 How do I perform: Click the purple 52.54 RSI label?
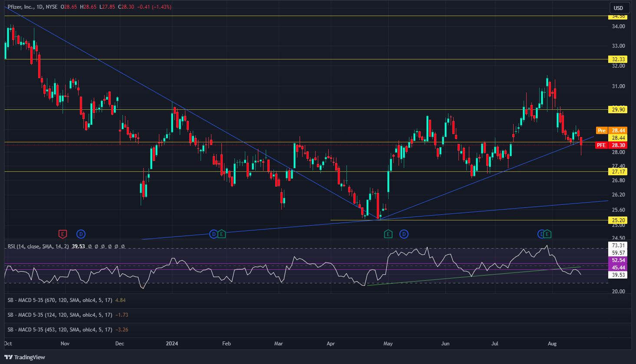[619, 260]
